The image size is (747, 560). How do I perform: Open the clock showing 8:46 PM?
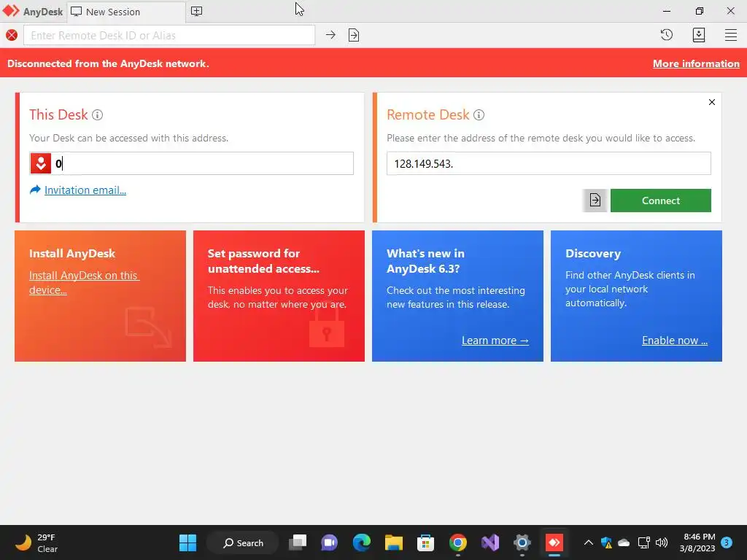(x=697, y=542)
